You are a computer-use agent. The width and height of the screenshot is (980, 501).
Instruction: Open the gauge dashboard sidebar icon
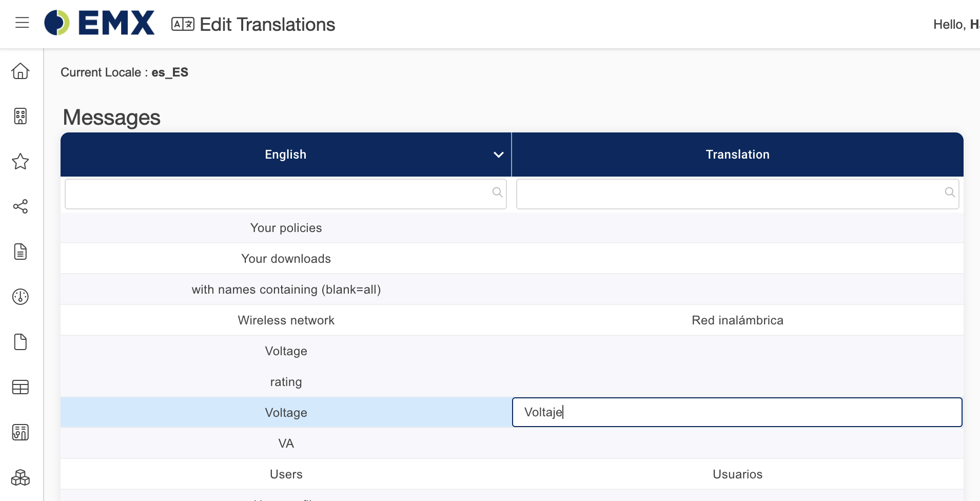21,297
